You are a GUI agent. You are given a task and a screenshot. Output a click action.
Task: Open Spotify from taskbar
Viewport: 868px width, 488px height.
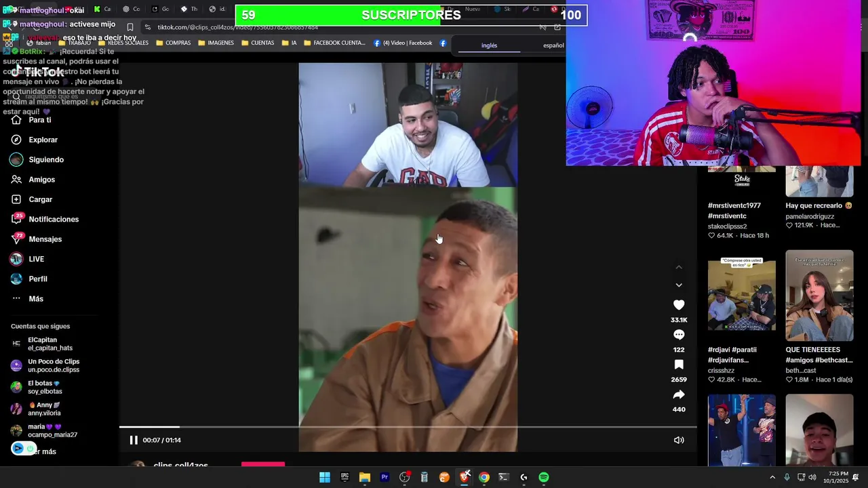pyautogui.click(x=544, y=477)
